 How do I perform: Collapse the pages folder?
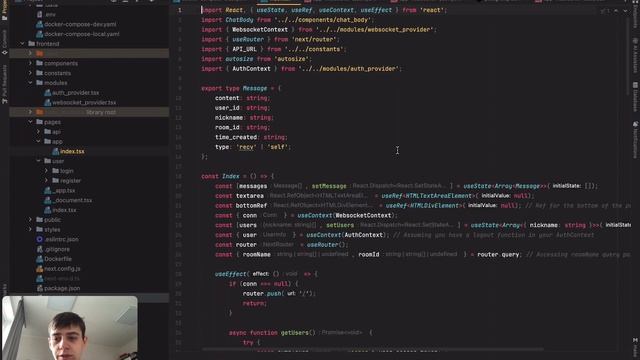click(30, 122)
